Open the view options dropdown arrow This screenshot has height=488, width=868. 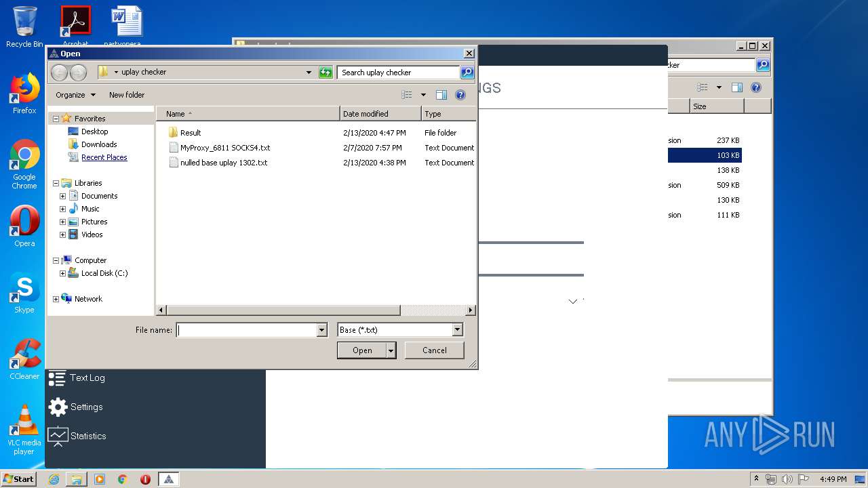[x=423, y=95]
